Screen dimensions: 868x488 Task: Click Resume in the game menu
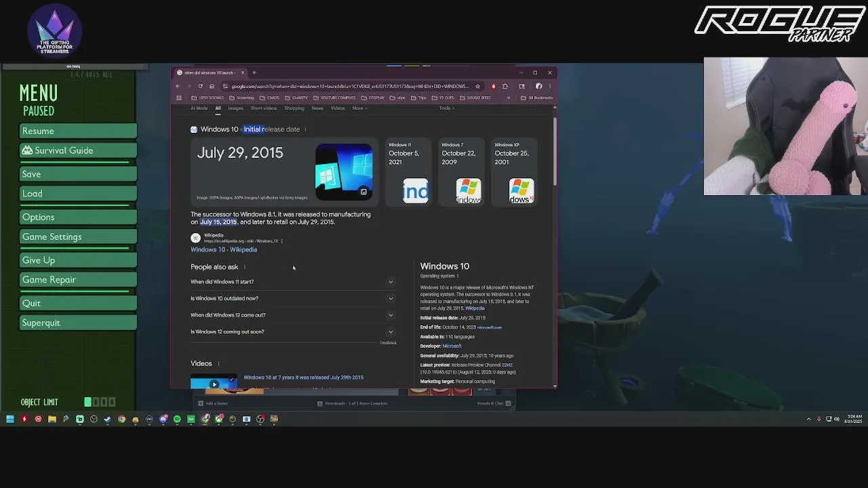[x=78, y=131]
